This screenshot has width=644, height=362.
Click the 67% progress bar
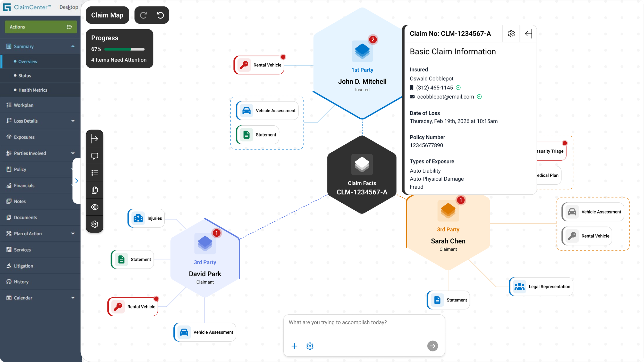point(124,49)
